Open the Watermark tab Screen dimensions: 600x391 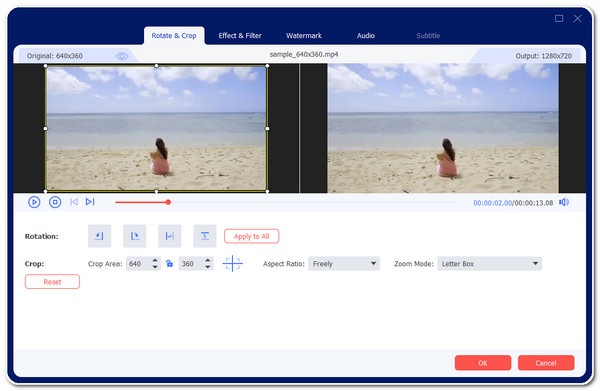click(304, 36)
